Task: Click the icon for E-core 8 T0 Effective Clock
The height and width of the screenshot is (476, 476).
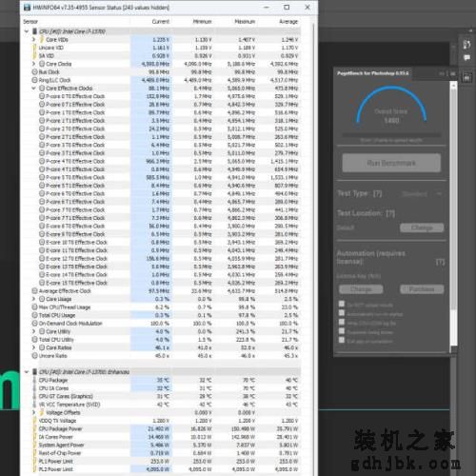Action: [42, 226]
